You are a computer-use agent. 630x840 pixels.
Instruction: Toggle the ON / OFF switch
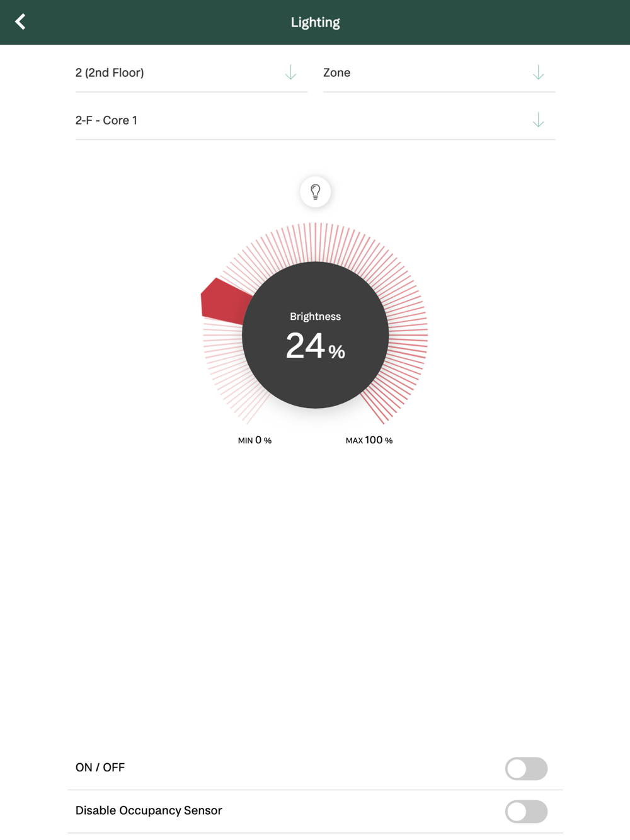526,768
